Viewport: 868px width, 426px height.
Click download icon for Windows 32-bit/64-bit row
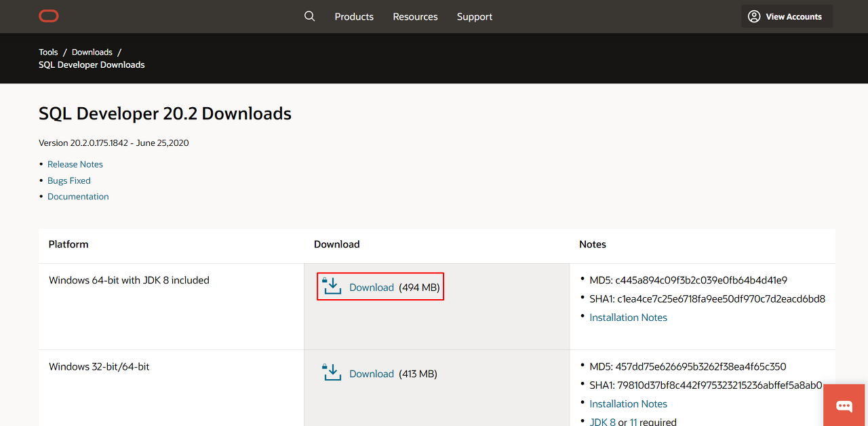pyautogui.click(x=332, y=372)
